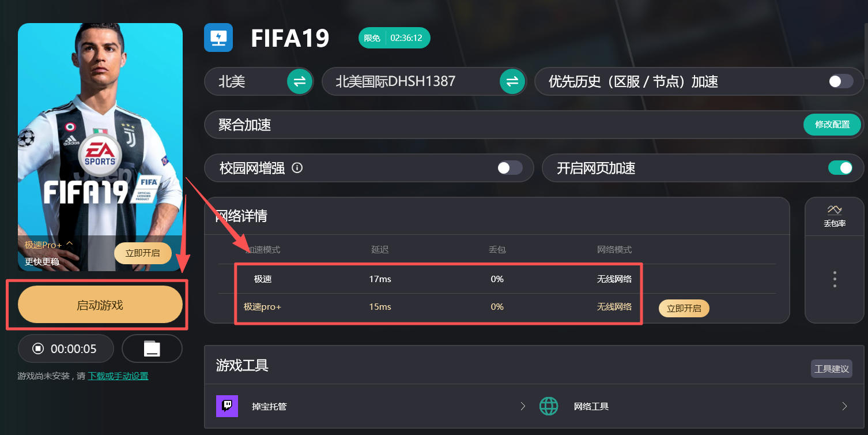This screenshot has height=435, width=868.
Task: Click the 网络工具 globe icon
Action: point(549,406)
